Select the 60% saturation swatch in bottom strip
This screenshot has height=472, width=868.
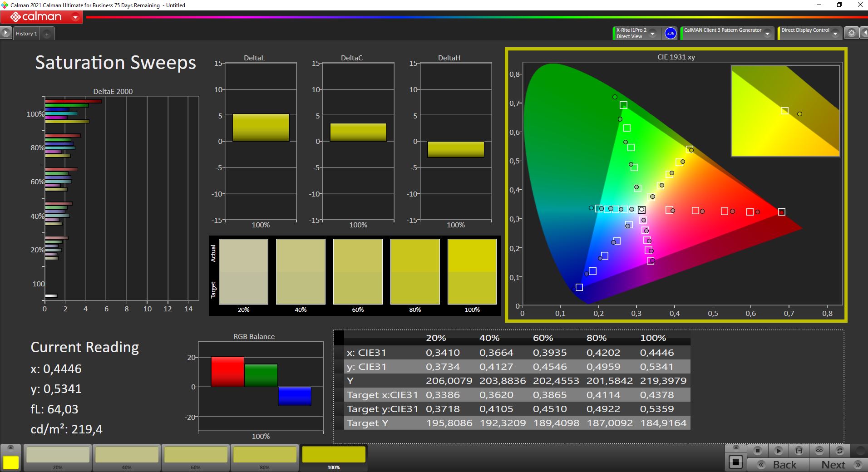[x=196, y=455]
